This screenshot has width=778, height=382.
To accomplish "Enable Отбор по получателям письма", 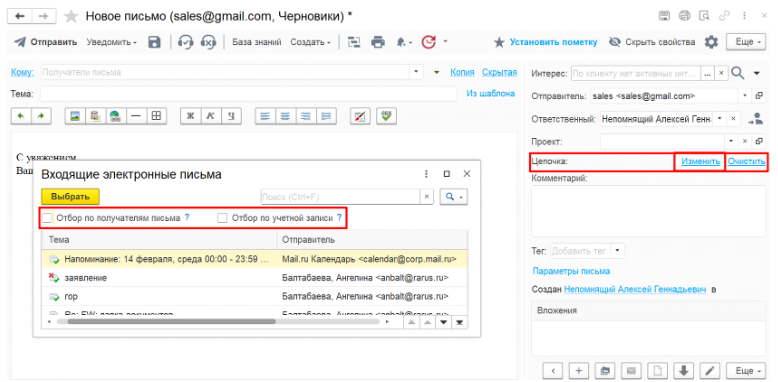I will (47, 218).
